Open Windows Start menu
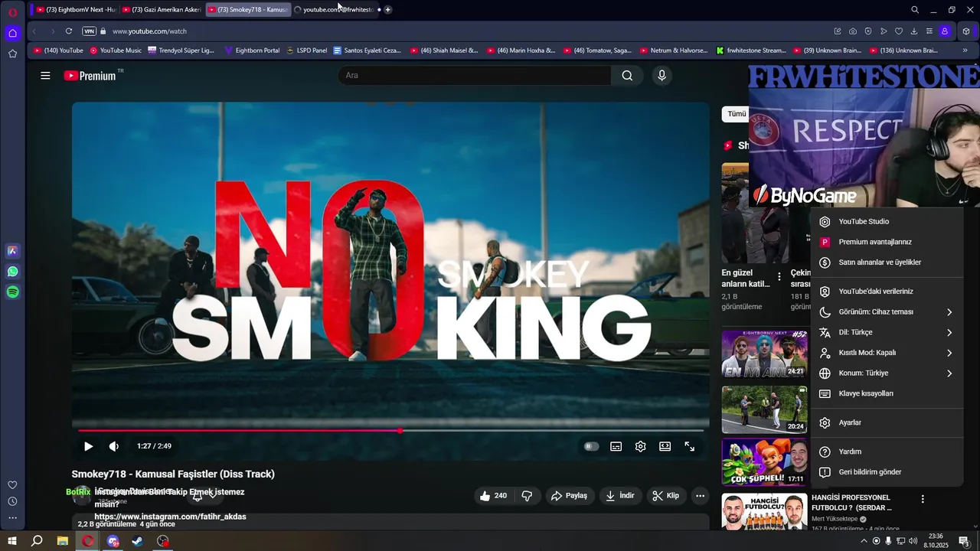Viewport: 980px width, 551px height. click(11, 541)
